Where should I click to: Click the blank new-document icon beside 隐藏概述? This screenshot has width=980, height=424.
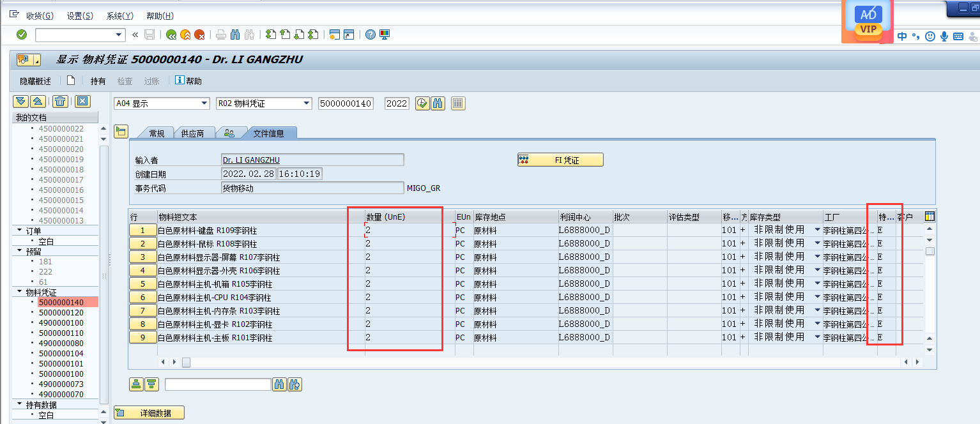71,80
